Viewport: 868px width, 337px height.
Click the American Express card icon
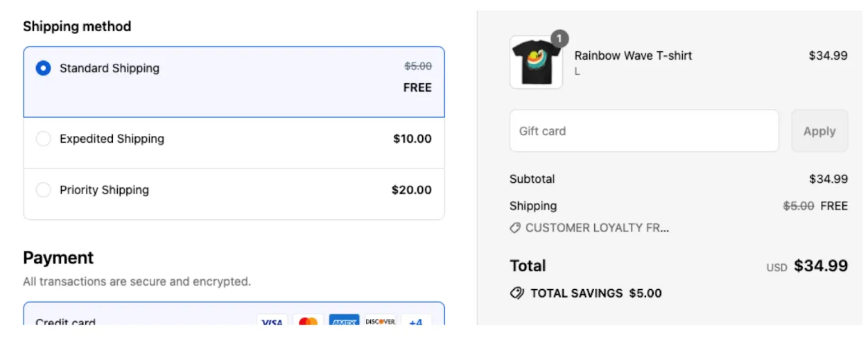pos(344,322)
